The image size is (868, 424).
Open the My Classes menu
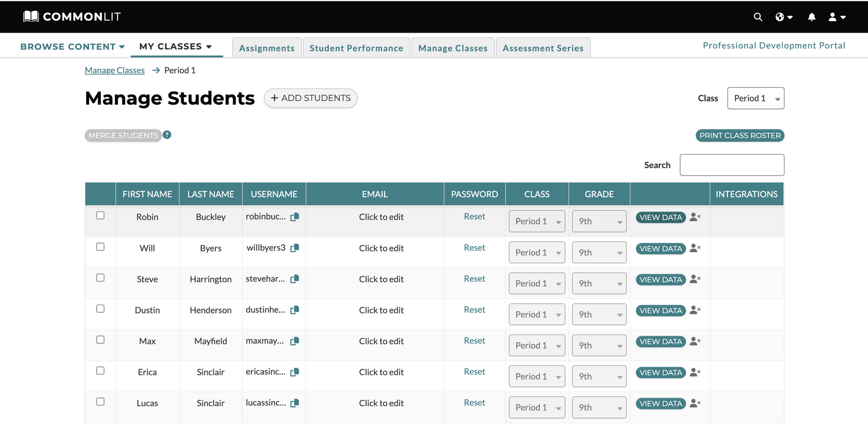[x=176, y=47]
